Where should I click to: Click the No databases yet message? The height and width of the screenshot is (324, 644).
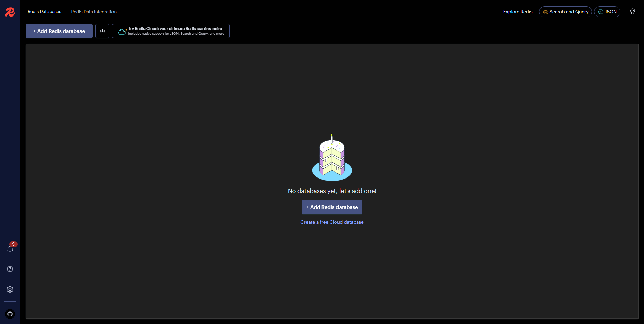(x=332, y=191)
